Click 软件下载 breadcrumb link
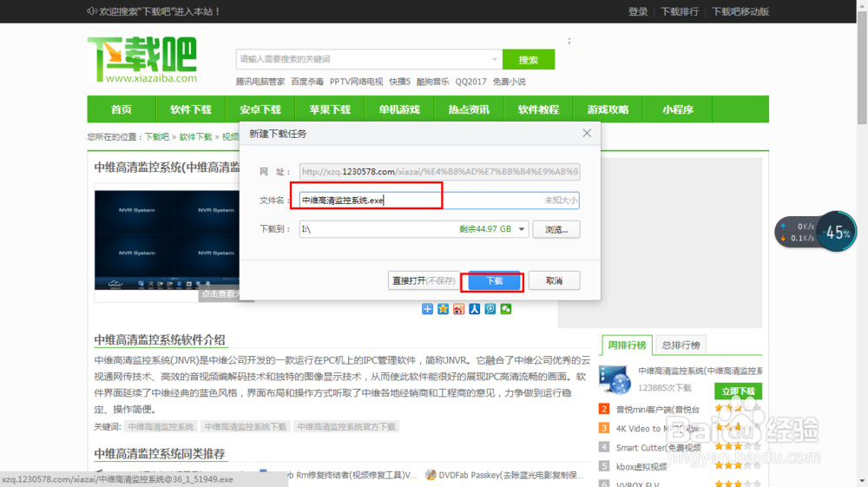 (x=195, y=136)
